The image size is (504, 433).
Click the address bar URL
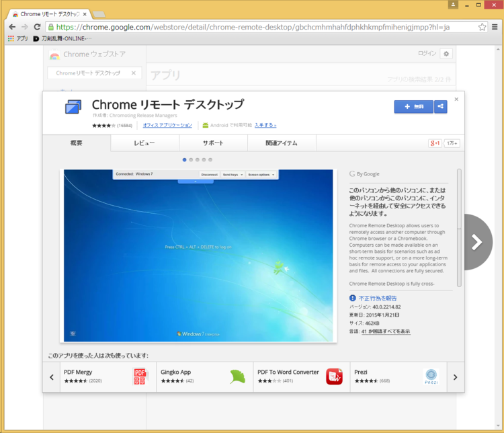pyautogui.click(x=253, y=27)
